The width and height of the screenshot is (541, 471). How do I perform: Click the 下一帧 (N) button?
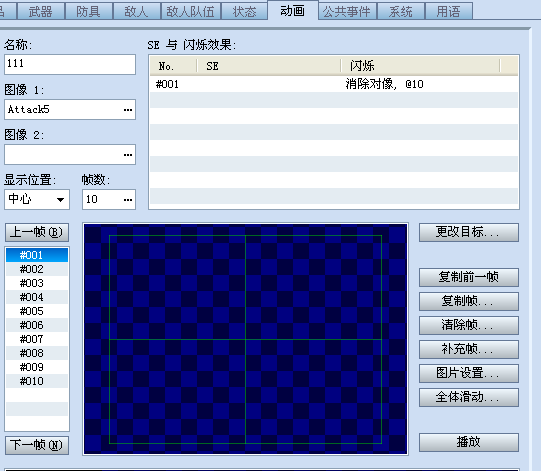click(37, 445)
